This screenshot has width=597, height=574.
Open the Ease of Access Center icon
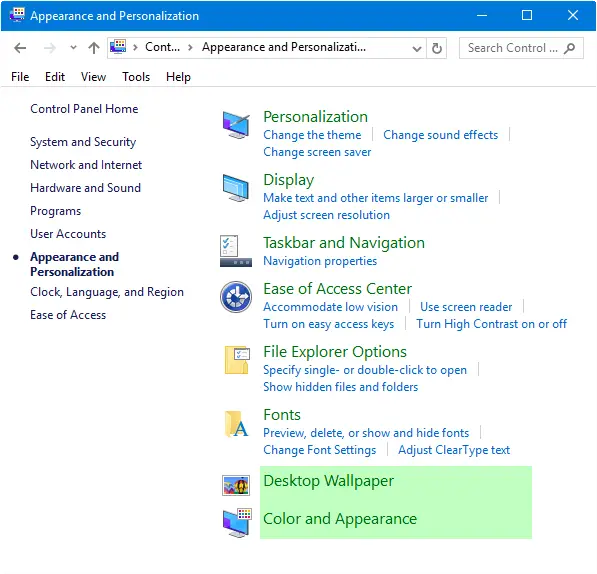[236, 297]
